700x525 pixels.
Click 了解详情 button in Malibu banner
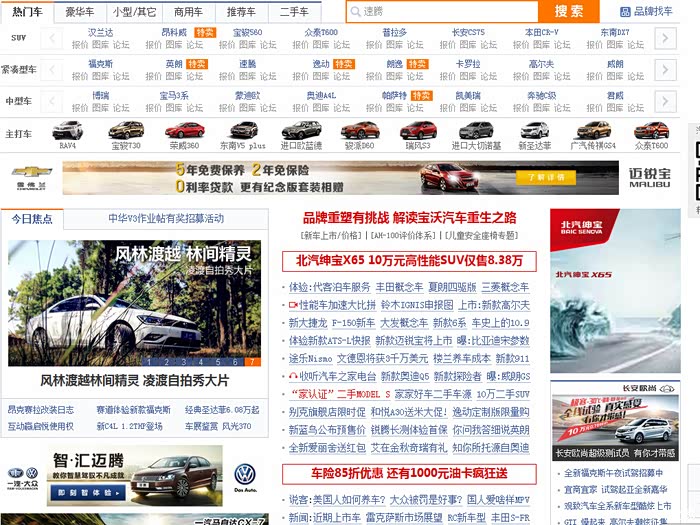[546, 178]
